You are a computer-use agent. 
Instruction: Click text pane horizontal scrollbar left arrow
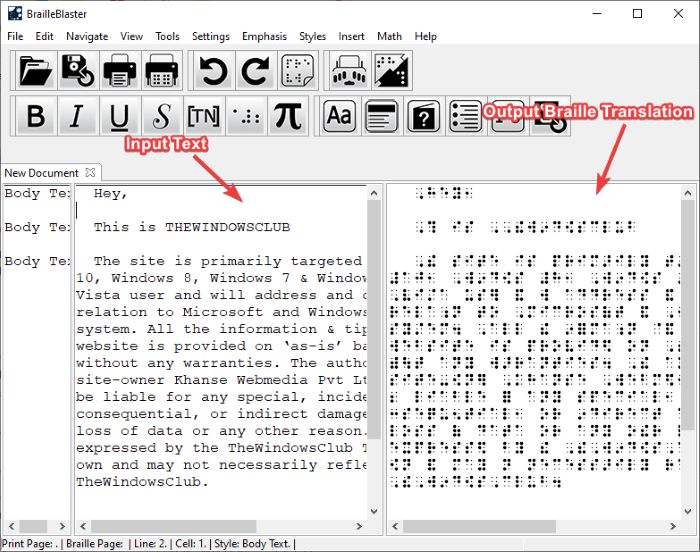(83, 527)
